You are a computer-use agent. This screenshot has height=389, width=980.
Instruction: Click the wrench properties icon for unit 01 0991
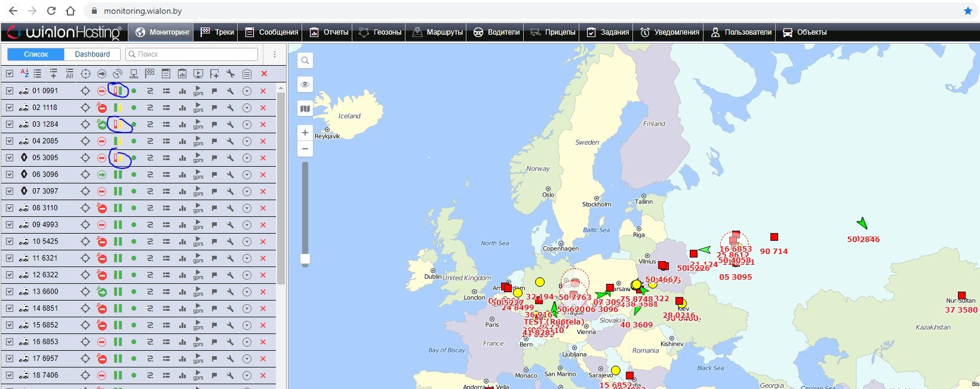click(231, 91)
